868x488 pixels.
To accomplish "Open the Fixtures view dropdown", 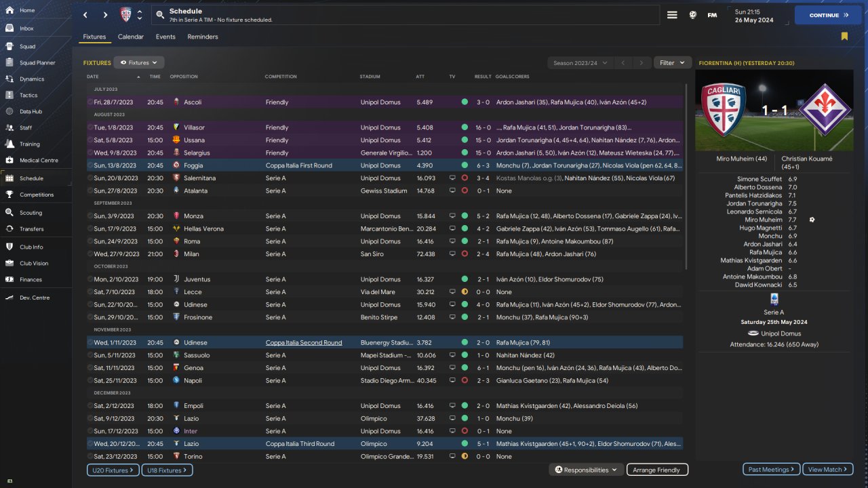I will pyautogui.click(x=139, y=63).
